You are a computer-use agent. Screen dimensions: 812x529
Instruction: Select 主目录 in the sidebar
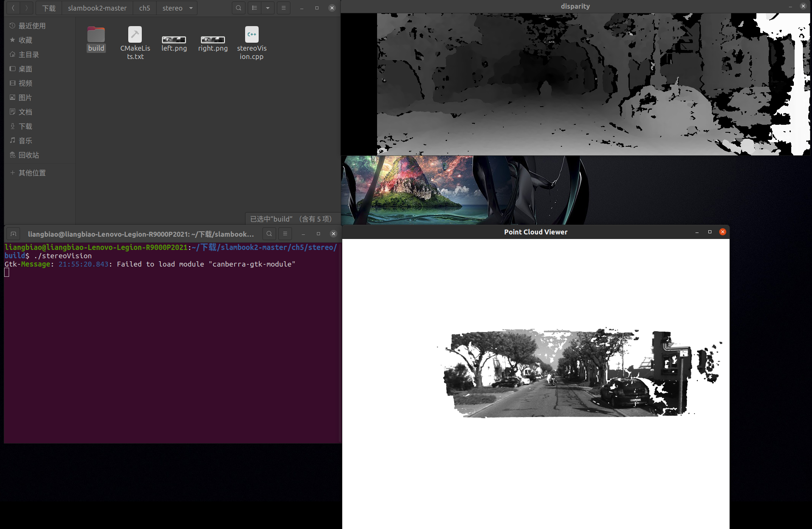[x=28, y=54]
